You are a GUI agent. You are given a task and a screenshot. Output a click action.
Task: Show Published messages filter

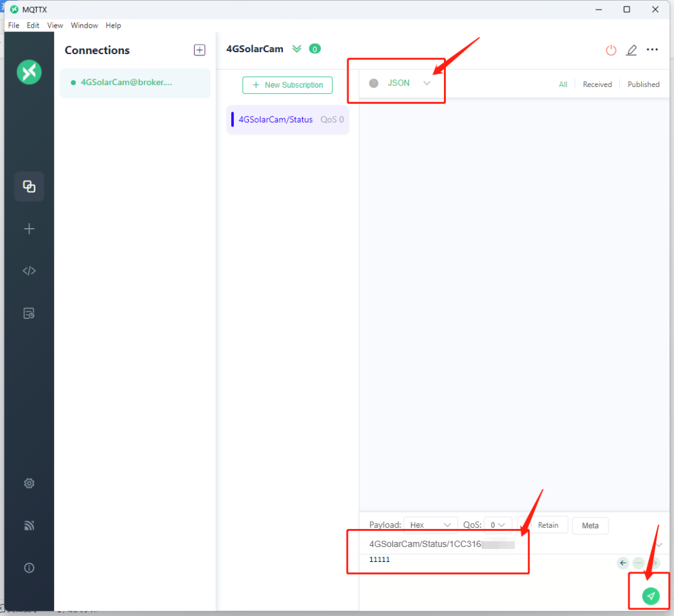coord(643,84)
